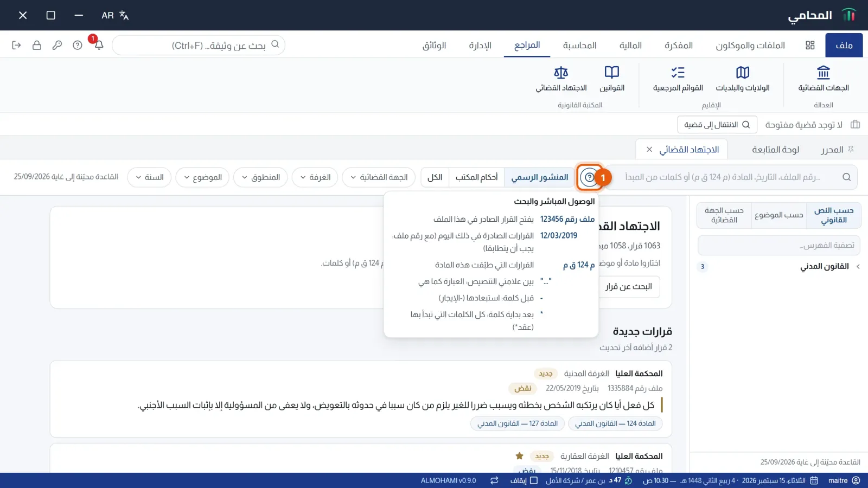Click نقض badge on first decision
Image resolution: width=868 pixels, height=488 pixels.
[523, 388]
